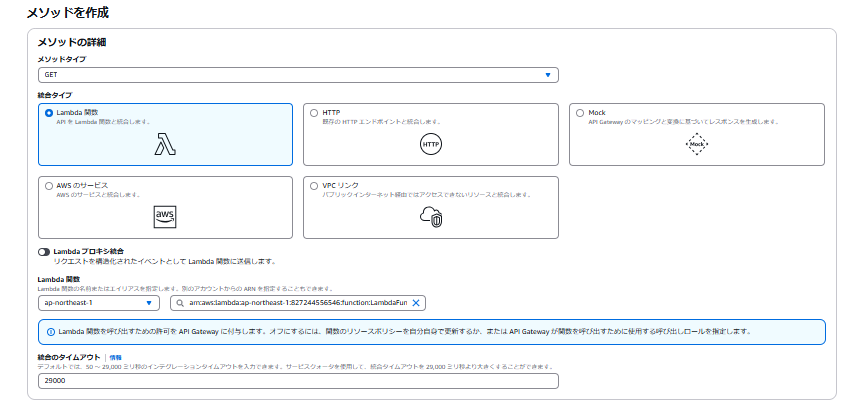Select the Lambda 関数 radio button
Viewport: 858px width, 403px height.
pyautogui.click(x=49, y=113)
